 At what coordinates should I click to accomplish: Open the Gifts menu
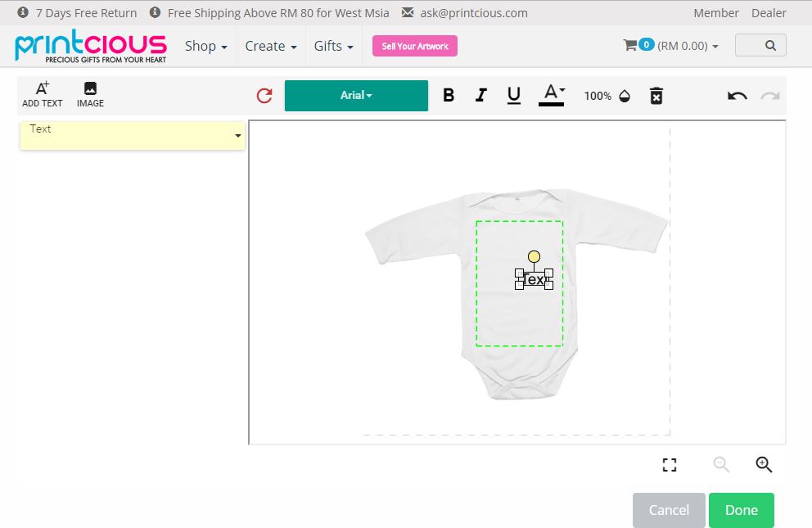(333, 46)
